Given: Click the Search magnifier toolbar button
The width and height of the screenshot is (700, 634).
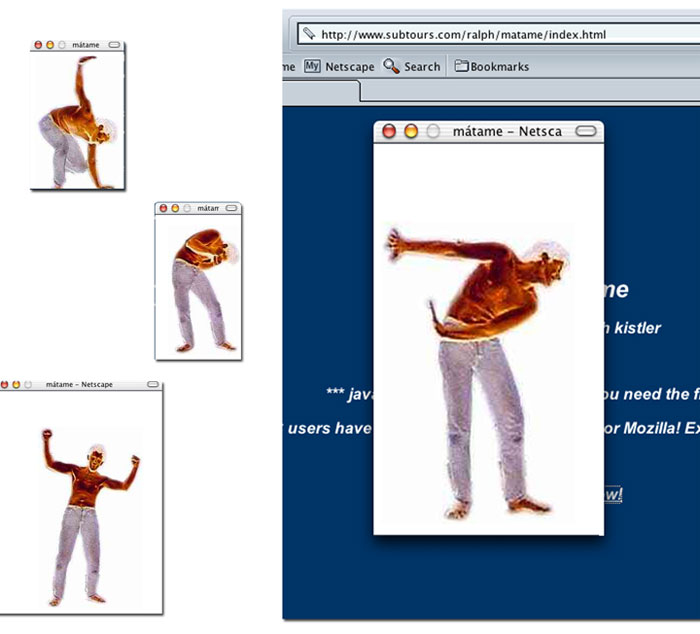Looking at the screenshot, I should (412, 67).
